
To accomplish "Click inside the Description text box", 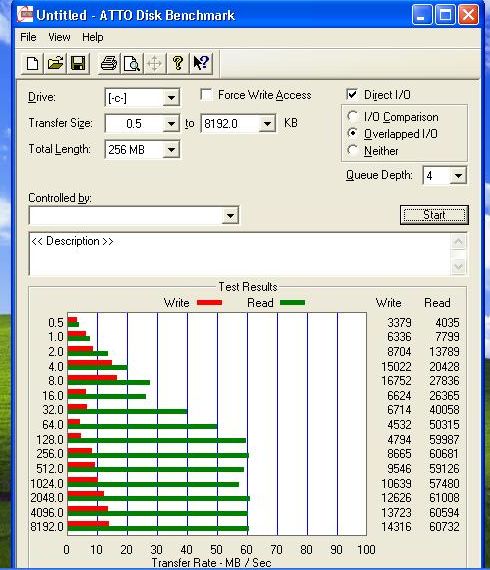I will 240,254.
